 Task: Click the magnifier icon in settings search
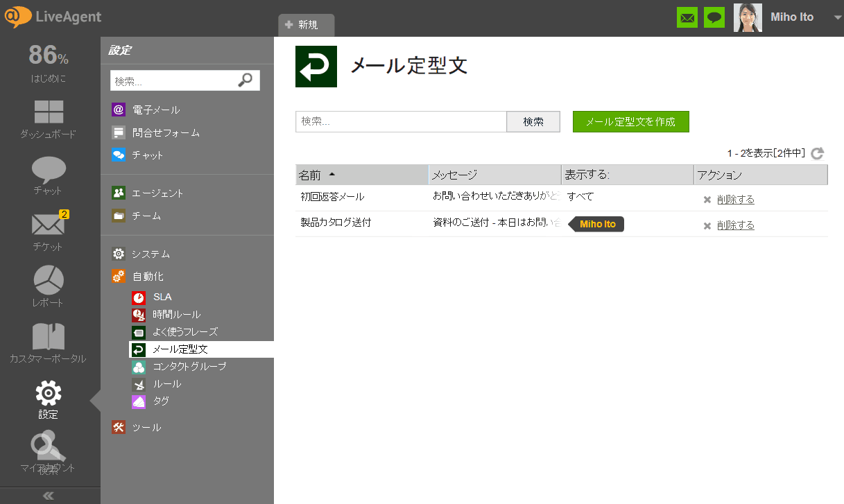(x=245, y=80)
